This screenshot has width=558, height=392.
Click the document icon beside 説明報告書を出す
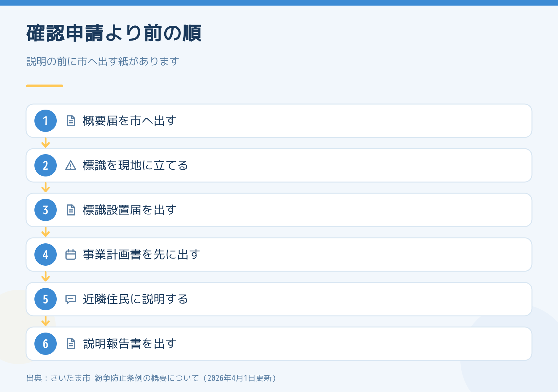click(x=71, y=344)
